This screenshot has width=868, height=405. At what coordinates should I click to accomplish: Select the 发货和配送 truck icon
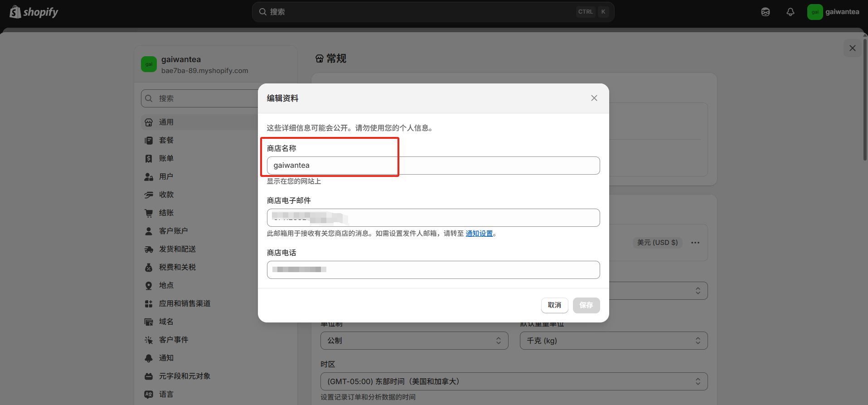pos(149,249)
